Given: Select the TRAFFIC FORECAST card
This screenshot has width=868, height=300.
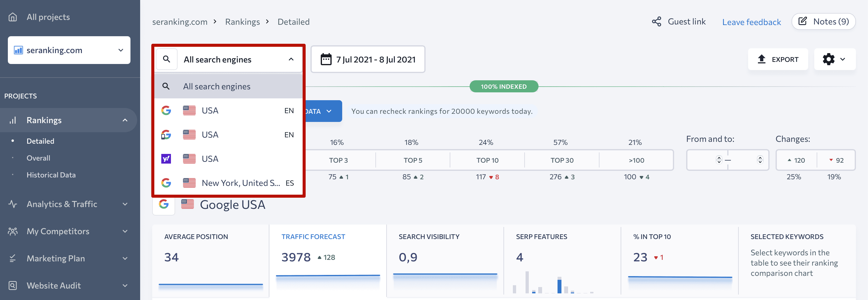Looking at the screenshot, I should coord(328,261).
